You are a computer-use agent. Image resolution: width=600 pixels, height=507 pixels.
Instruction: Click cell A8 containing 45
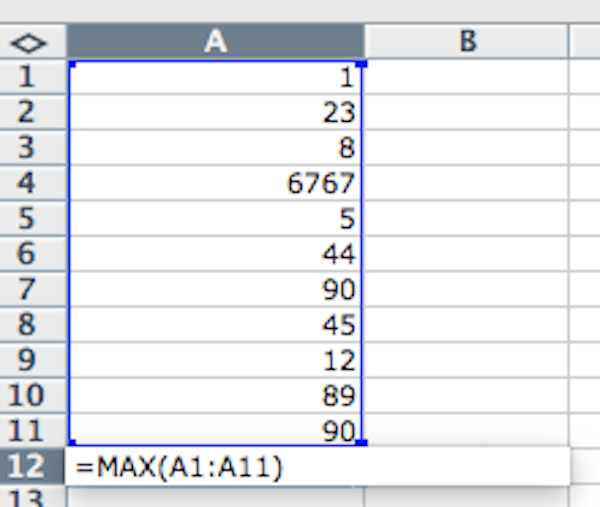pyautogui.click(x=216, y=324)
